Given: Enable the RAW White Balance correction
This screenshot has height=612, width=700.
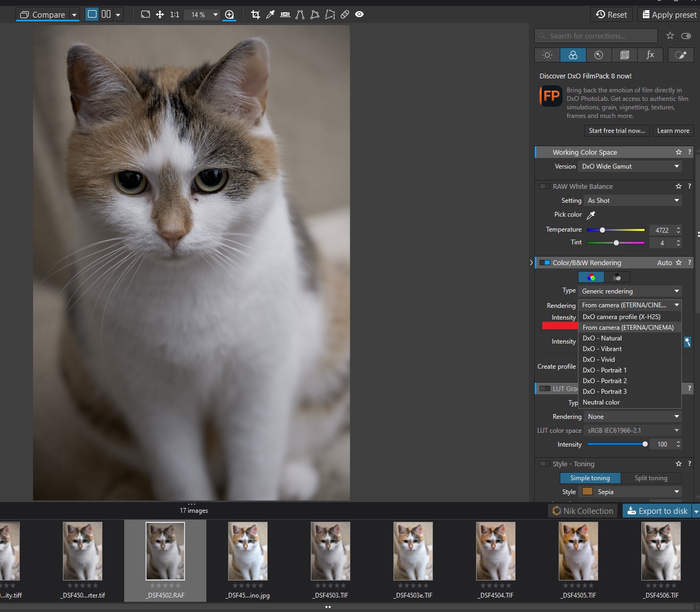Looking at the screenshot, I should (544, 186).
